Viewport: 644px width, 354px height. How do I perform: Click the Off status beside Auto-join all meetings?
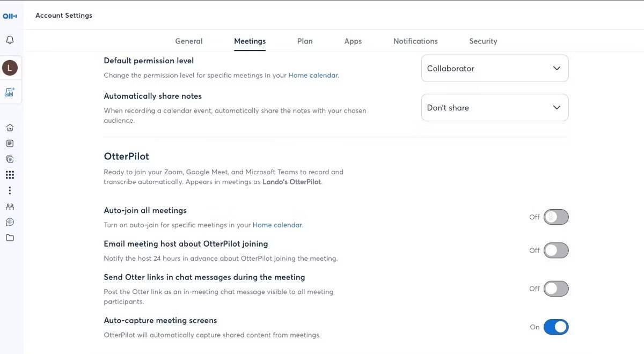[535, 217]
